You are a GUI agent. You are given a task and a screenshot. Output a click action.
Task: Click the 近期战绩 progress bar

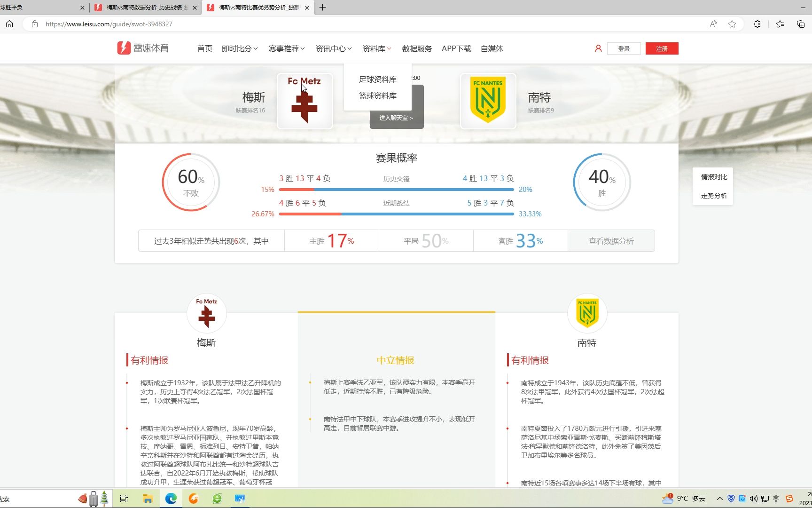[x=397, y=214]
